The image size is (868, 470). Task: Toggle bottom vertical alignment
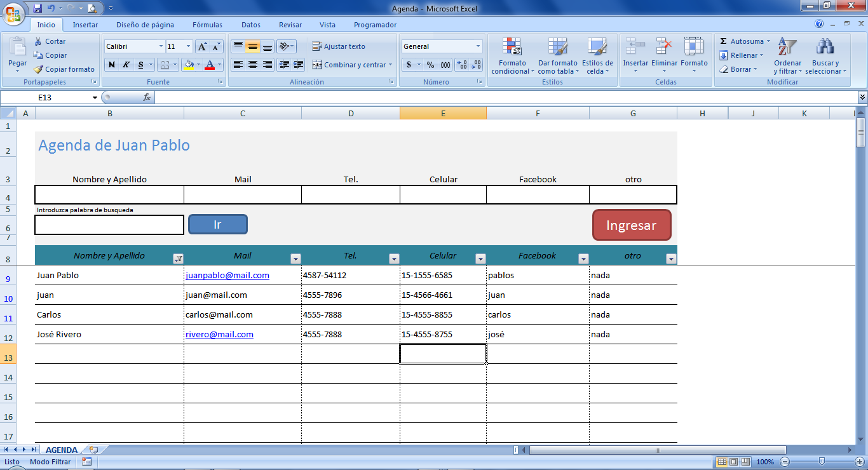(268, 46)
